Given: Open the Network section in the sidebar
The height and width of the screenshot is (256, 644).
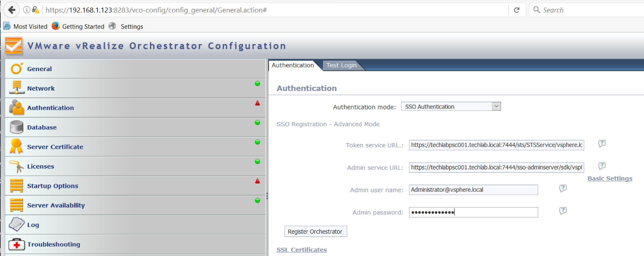Looking at the screenshot, I should tap(135, 88).
